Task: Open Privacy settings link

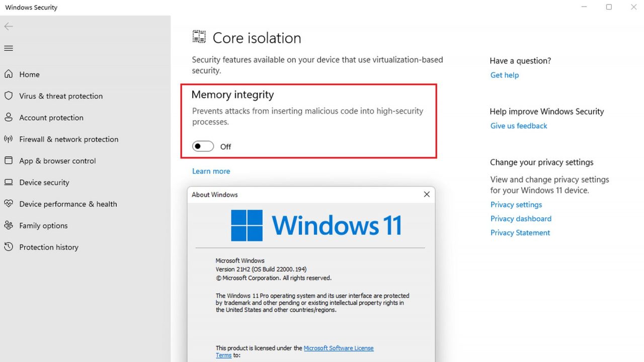Action: click(516, 205)
